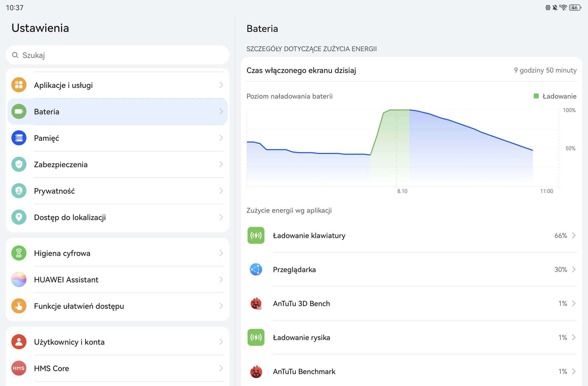
Task: Click the AnTuTu 3D Bench app icon
Action: [256, 304]
